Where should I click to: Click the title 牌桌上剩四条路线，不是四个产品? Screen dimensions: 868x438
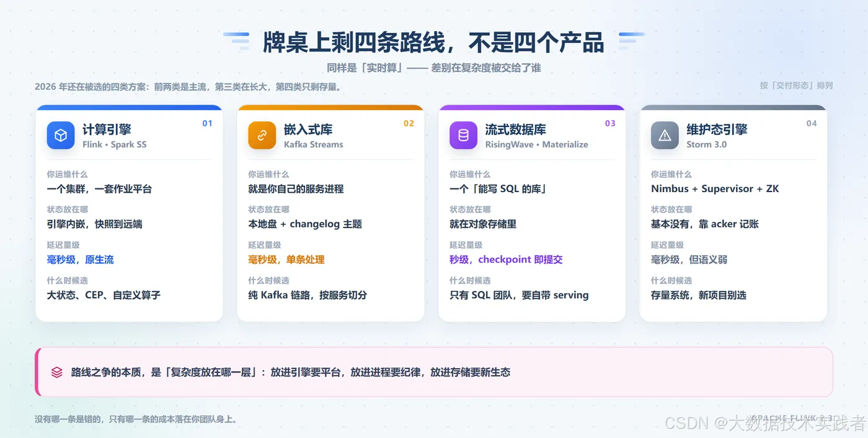coord(433,43)
